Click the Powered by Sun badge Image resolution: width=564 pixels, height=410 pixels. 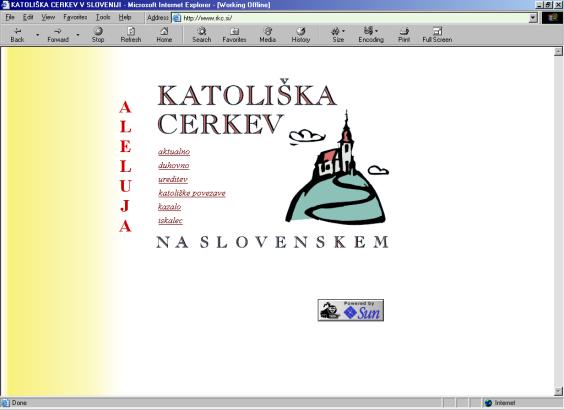[351, 310]
